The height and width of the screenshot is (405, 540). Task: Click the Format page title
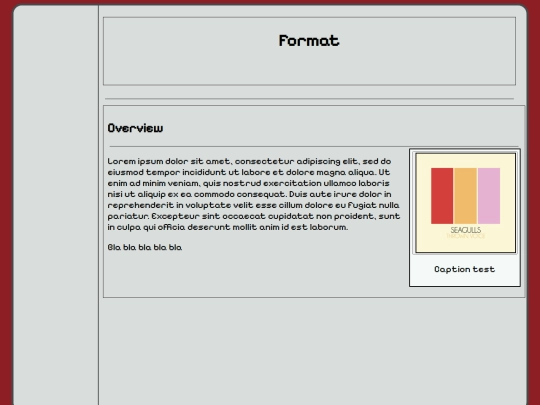(309, 41)
